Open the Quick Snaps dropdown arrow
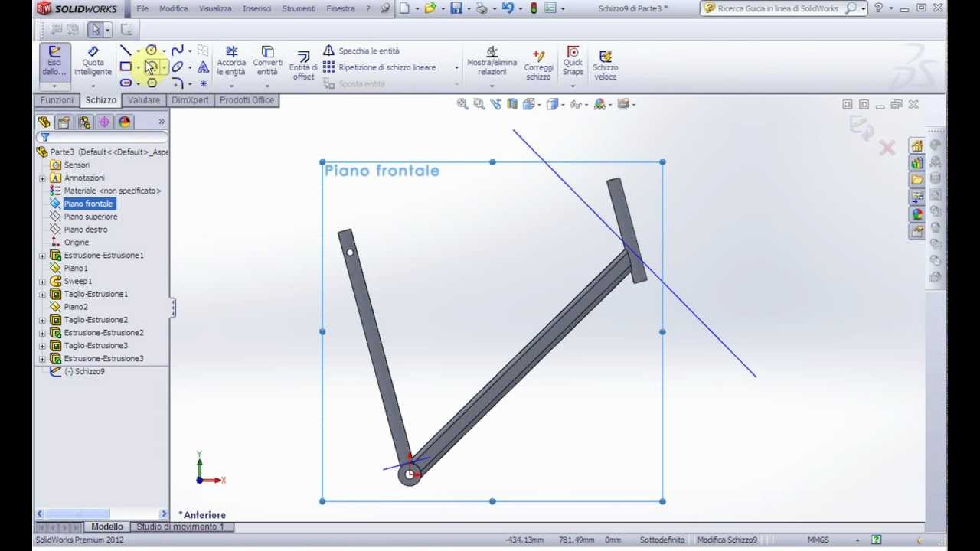The image size is (980, 551). [573, 85]
